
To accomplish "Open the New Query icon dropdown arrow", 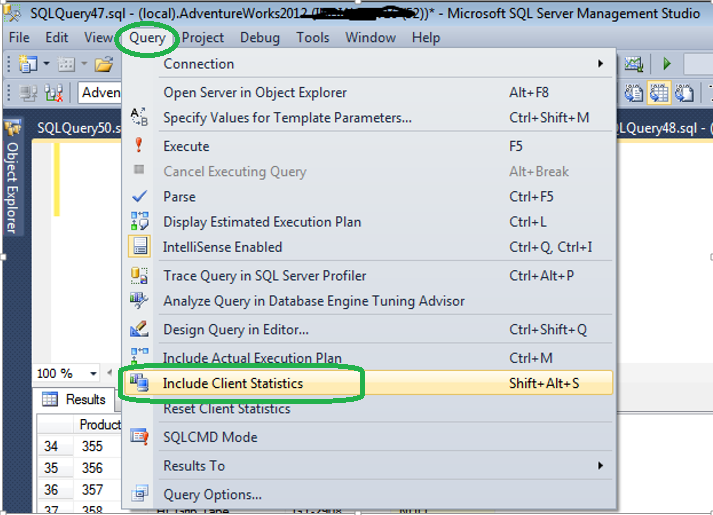I will point(46,64).
